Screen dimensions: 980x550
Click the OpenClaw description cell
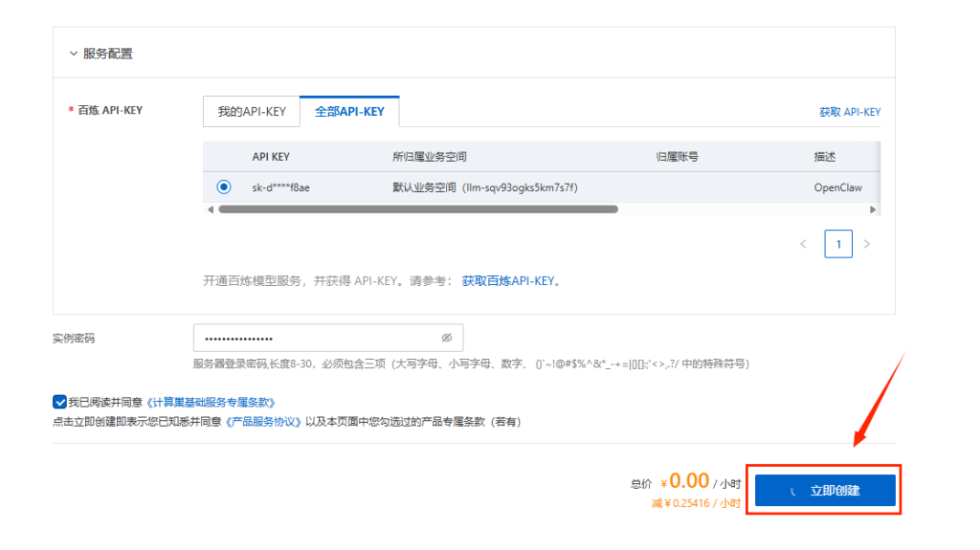click(x=837, y=187)
